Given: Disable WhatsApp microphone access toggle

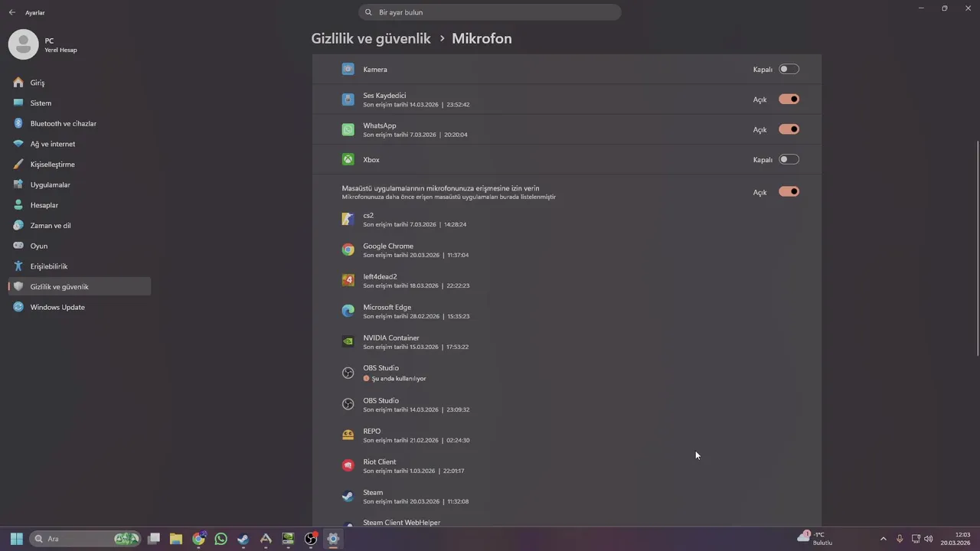Looking at the screenshot, I should click(789, 129).
